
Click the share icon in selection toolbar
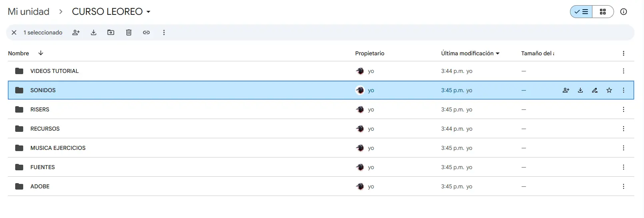coord(76,32)
